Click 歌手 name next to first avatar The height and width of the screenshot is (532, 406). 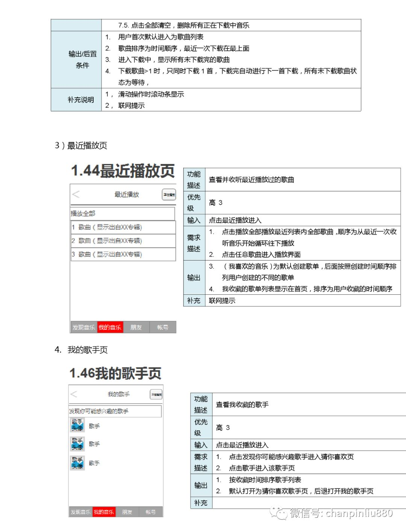click(x=94, y=426)
